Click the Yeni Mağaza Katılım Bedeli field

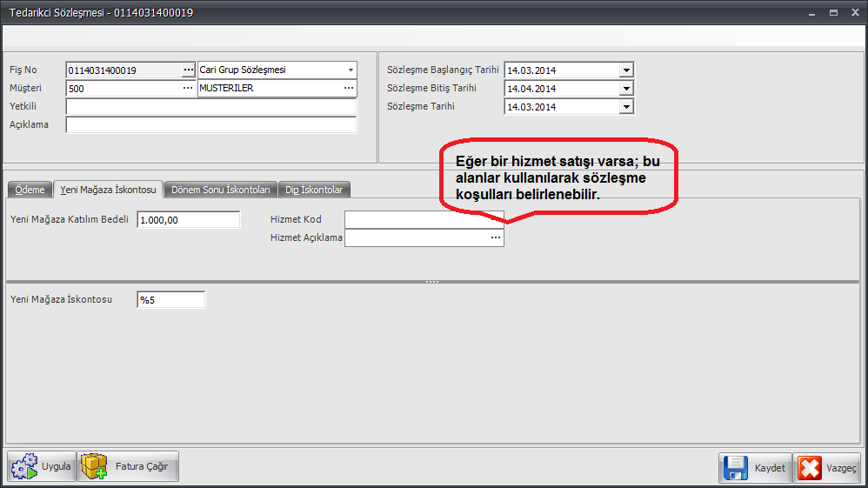188,220
